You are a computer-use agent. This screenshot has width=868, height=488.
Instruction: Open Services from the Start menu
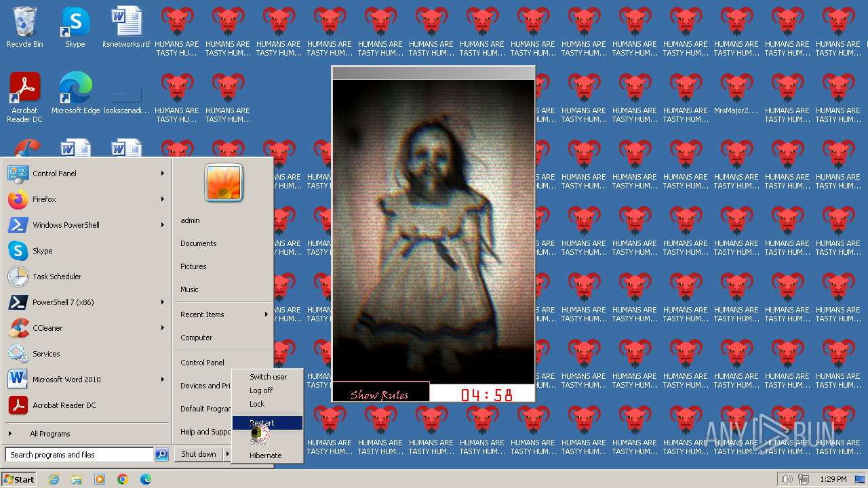[x=86, y=354]
